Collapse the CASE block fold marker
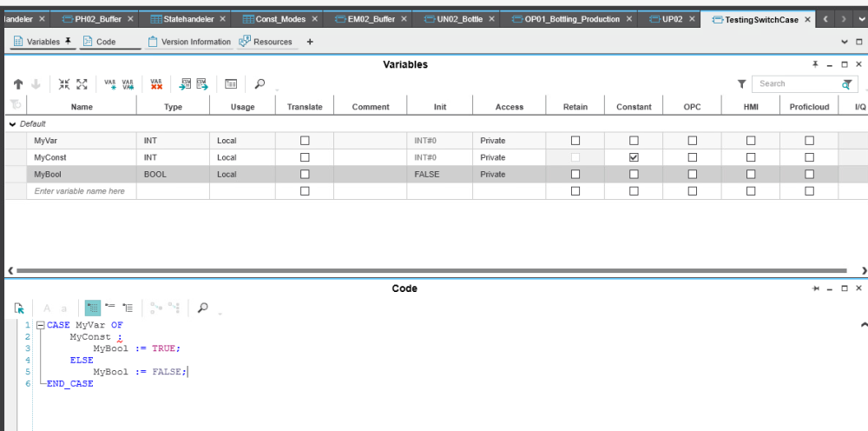 [x=40, y=325]
